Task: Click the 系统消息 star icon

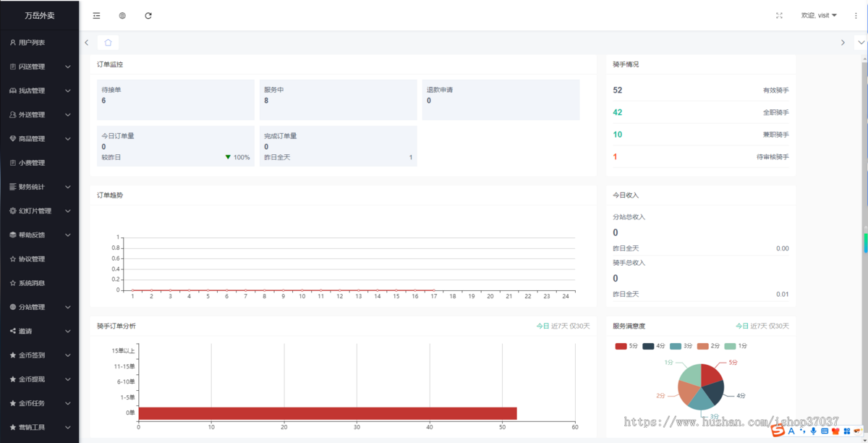Action: tap(13, 283)
